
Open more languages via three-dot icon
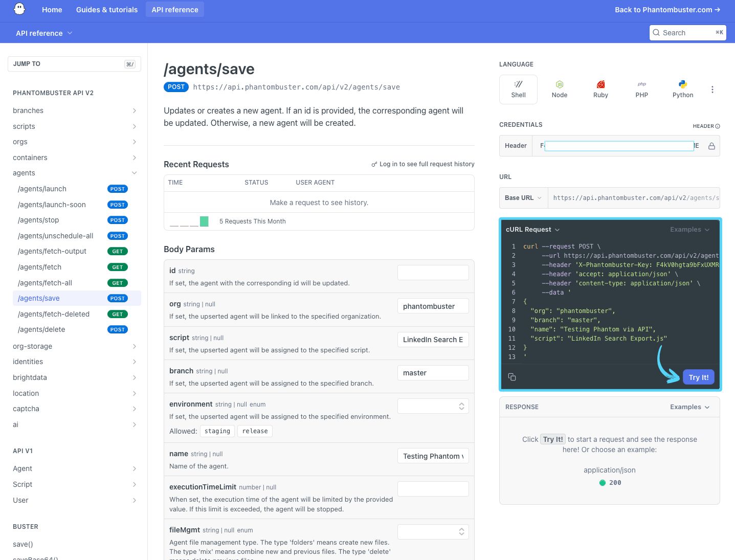(x=712, y=89)
